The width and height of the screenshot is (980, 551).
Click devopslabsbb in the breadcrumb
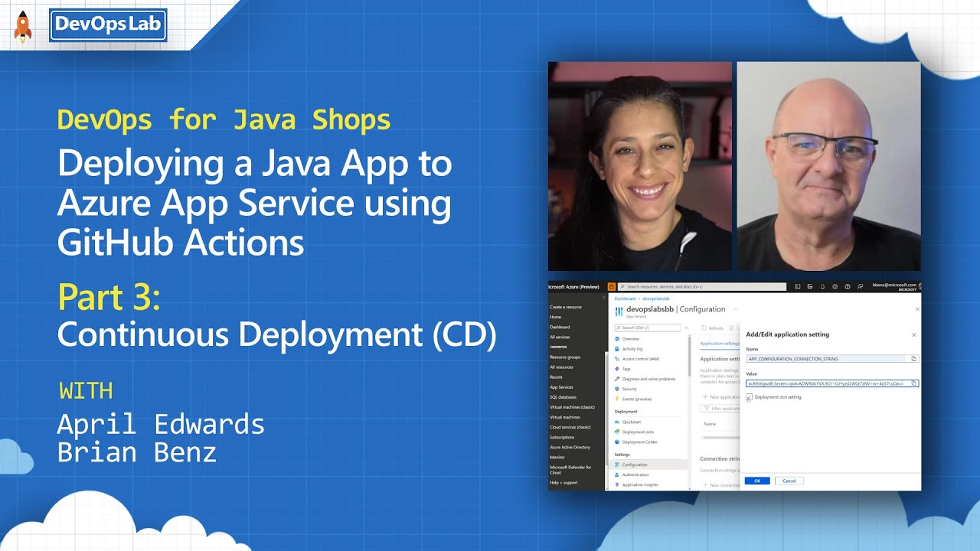click(656, 298)
